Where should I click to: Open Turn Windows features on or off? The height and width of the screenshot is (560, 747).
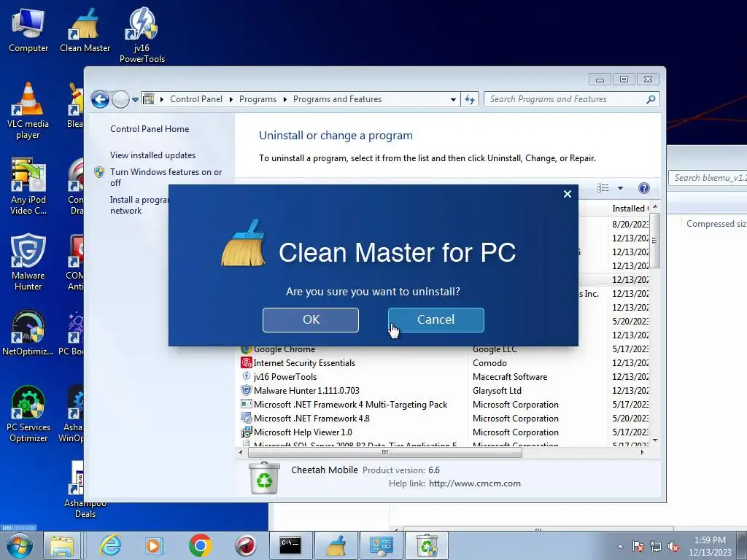click(166, 177)
